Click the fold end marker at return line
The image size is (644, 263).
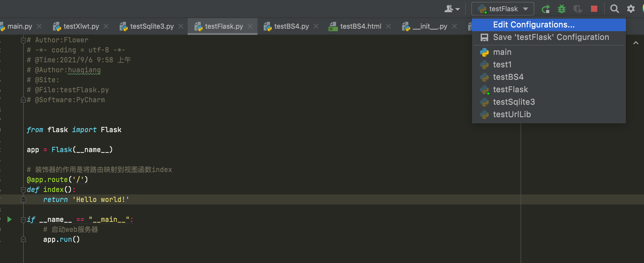(x=23, y=199)
